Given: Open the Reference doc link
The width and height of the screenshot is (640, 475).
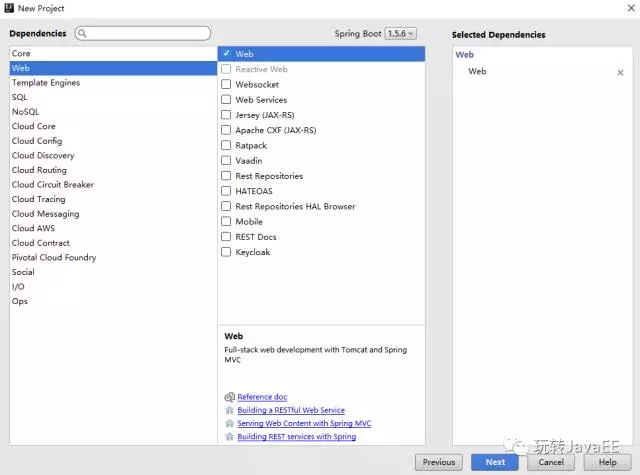Looking at the screenshot, I should 262,397.
